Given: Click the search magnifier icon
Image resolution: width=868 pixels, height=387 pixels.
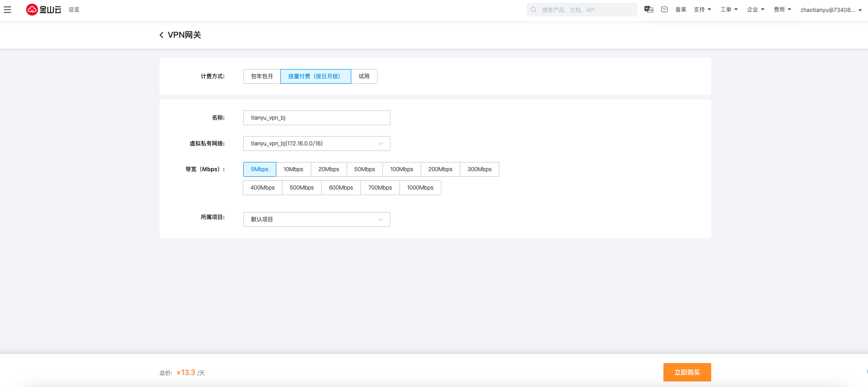Looking at the screenshot, I should point(534,10).
